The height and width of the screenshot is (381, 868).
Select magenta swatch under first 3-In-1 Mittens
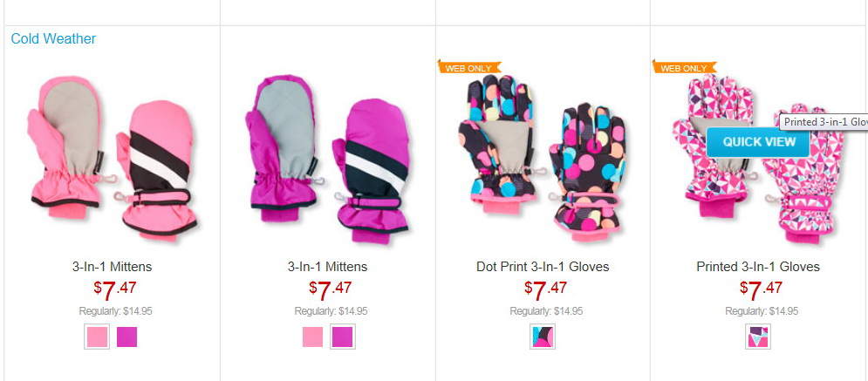(126, 337)
